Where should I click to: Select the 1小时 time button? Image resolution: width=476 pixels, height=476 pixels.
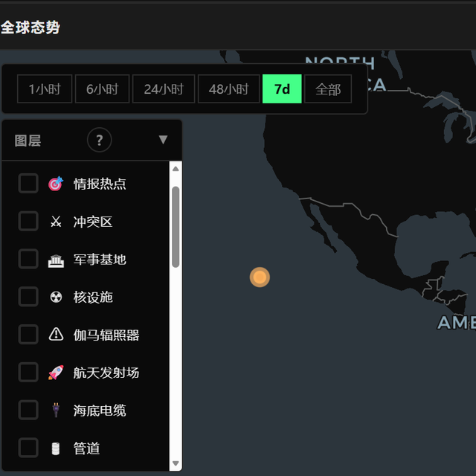[x=45, y=89]
